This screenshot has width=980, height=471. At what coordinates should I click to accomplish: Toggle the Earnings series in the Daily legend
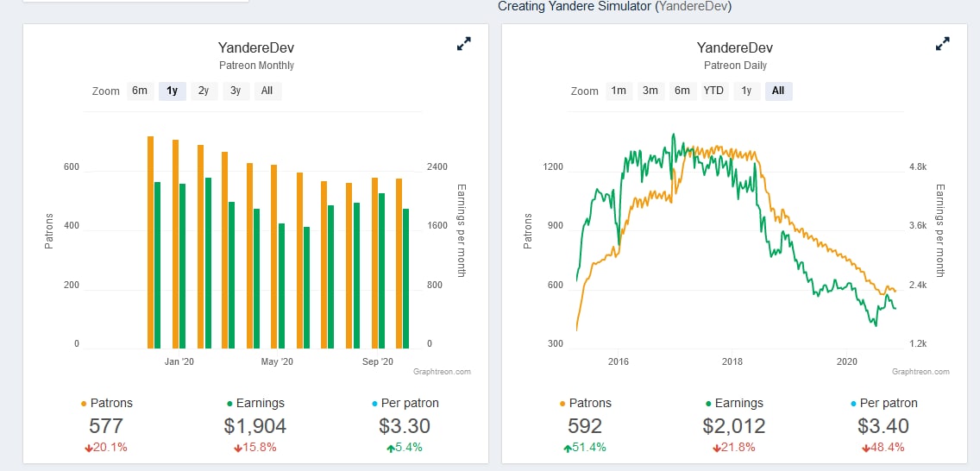pyautogui.click(x=734, y=404)
